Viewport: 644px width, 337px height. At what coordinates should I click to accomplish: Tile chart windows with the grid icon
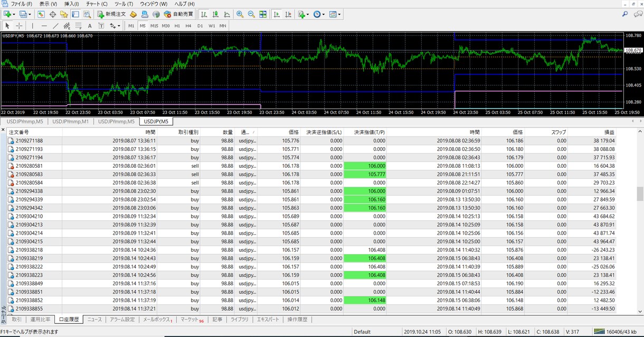(x=263, y=14)
